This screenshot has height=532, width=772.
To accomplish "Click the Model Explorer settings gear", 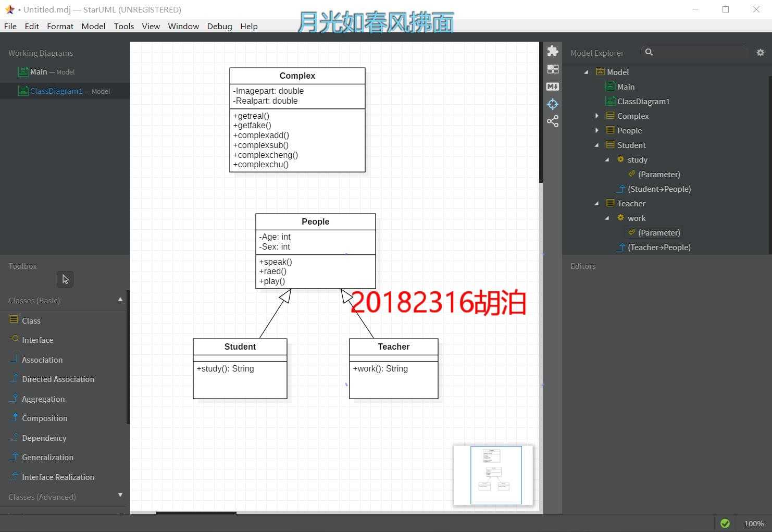I will tap(760, 53).
